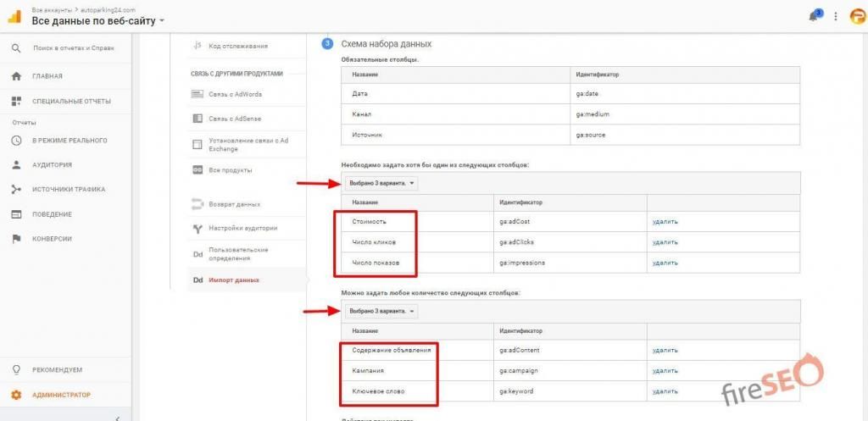
Task: Expand the Все данные по веб-сайту selector
Action: point(98,20)
